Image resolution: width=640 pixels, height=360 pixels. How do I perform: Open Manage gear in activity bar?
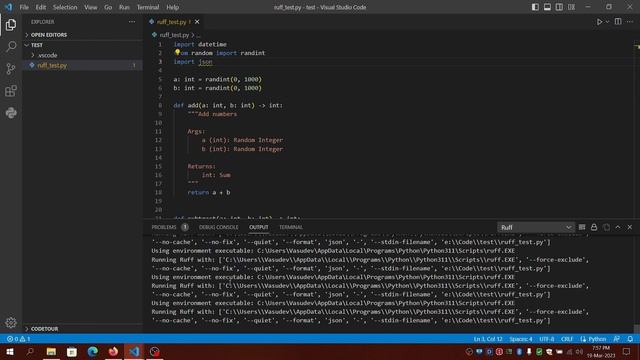click(x=11, y=322)
